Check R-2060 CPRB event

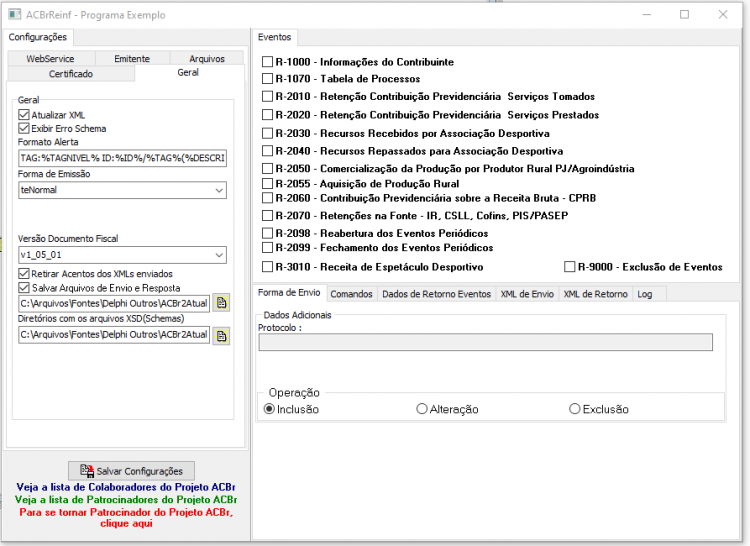pos(267,198)
